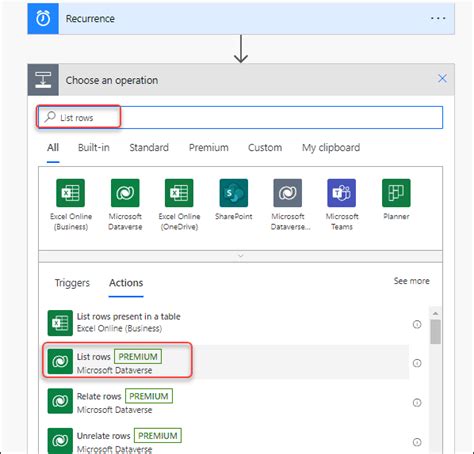This screenshot has height=454, width=474.
Task: Click the PREMIUM badge next to Unrelate rows
Action: point(158,436)
